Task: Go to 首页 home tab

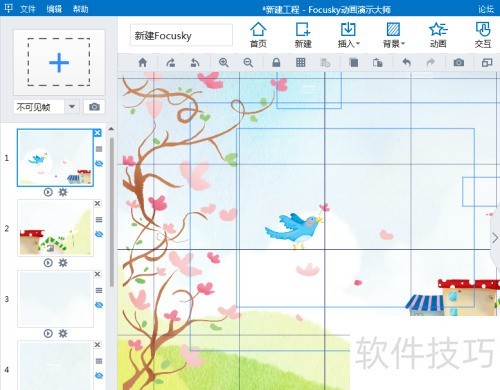Action: 258,35
